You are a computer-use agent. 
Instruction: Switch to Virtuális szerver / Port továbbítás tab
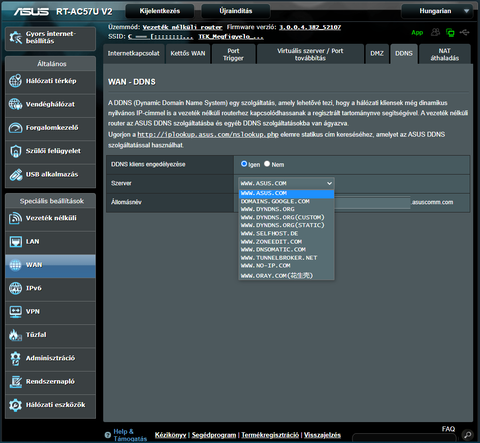click(310, 54)
